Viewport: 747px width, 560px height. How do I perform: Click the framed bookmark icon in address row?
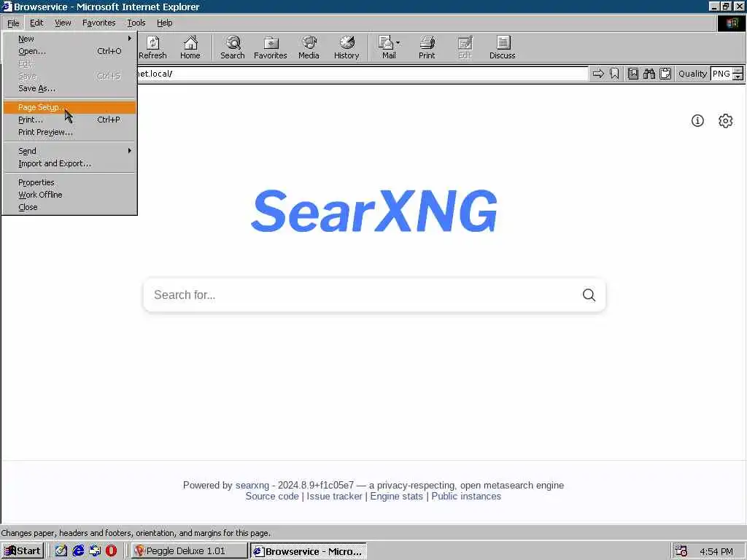(633, 74)
